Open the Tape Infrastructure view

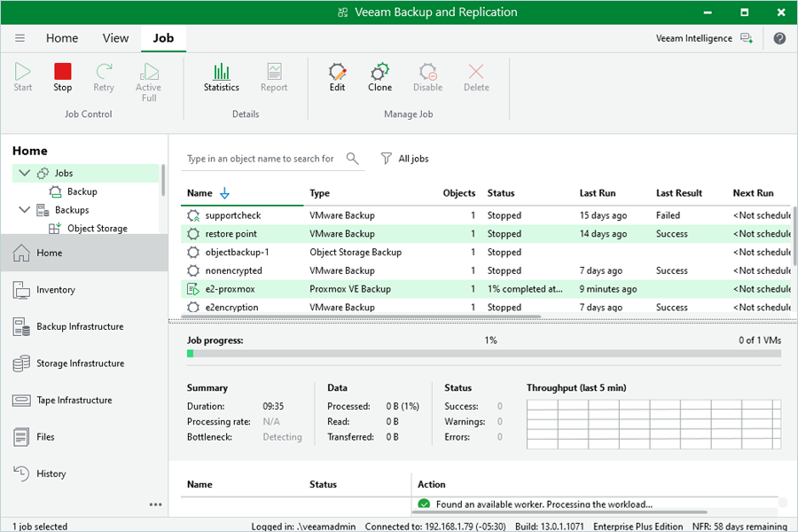74,401
